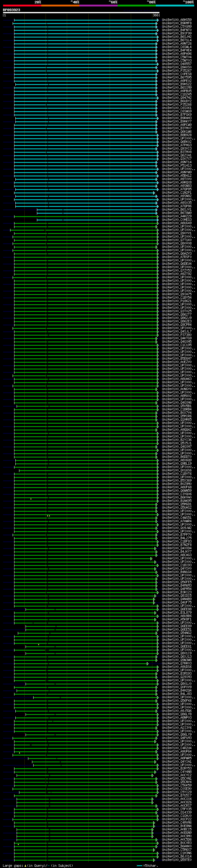
Task: Click UniRef100_P18621 label
Action: 177,301
